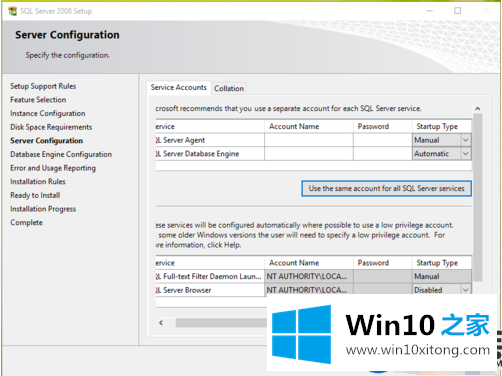Select Installation Progress step
The height and width of the screenshot is (376, 502).
[43, 209]
